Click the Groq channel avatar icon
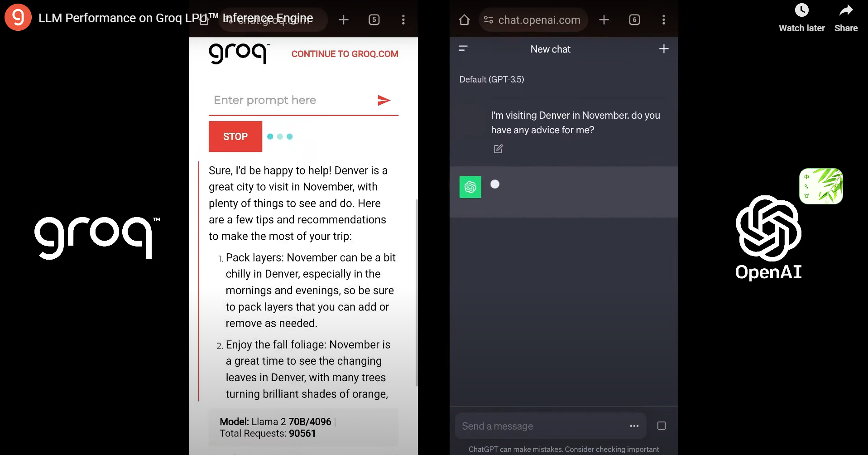Screen dimensions: 868x455 [x=18, y=17]
